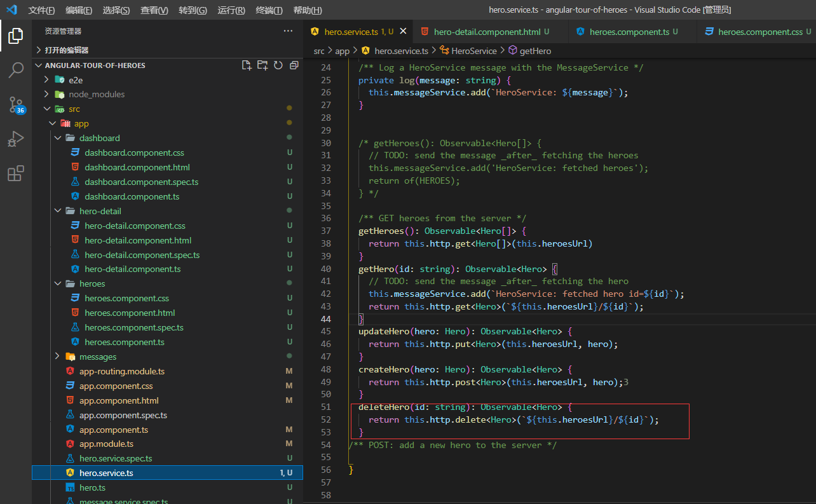
Task: Select hero.service.ts in explorer
Action: (168, 473)
